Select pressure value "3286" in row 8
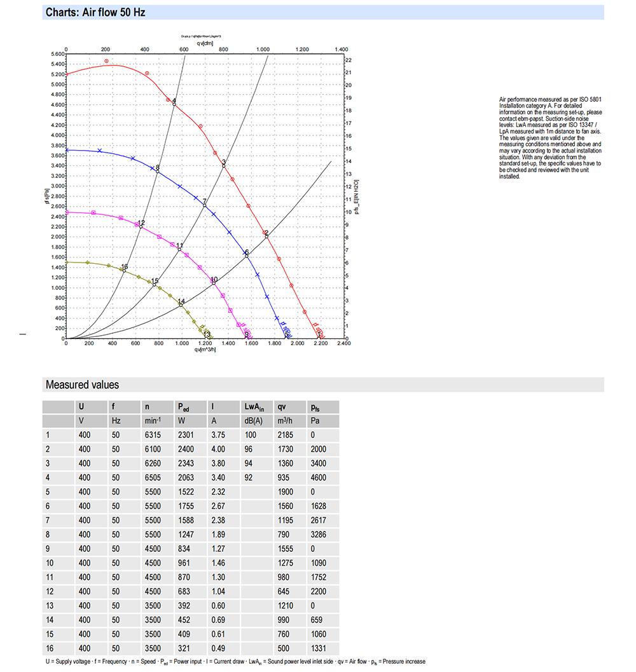 point(319,535)
